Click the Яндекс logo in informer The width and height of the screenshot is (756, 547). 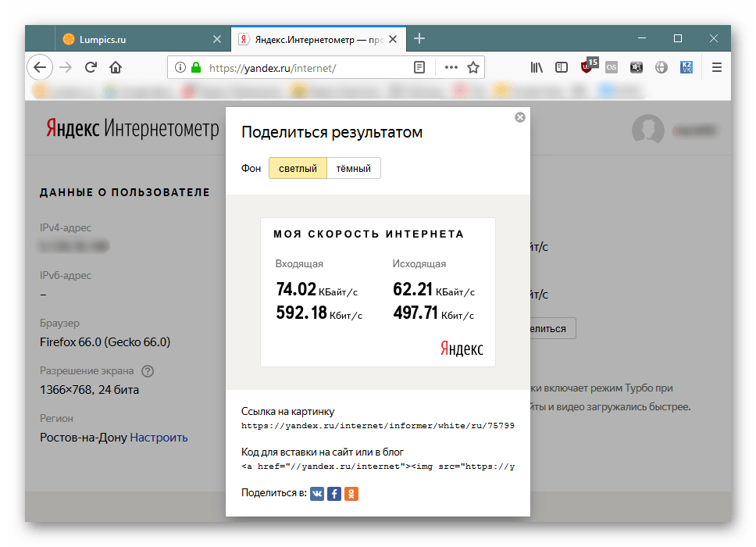point(462,349)
